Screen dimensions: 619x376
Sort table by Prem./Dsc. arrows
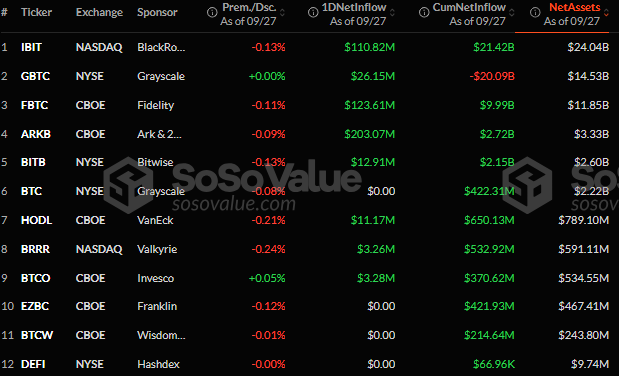click(x=282, y=13)
